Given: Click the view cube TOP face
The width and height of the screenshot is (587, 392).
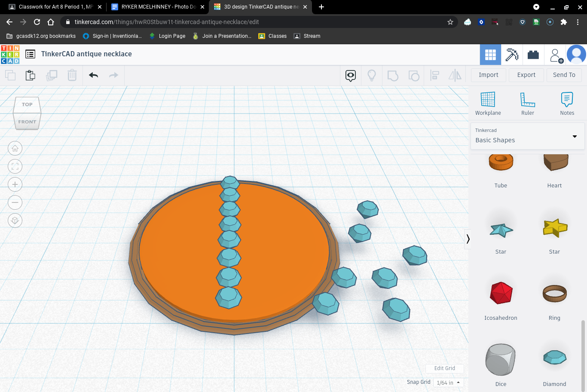Looking at the screenshot, I should point(27,104).
